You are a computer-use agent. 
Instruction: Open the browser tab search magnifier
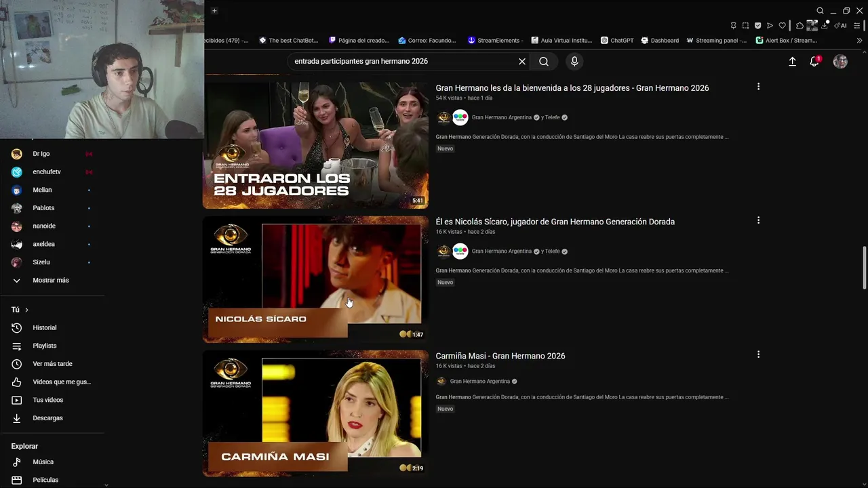pyautogui.click(x=820, y=10)
